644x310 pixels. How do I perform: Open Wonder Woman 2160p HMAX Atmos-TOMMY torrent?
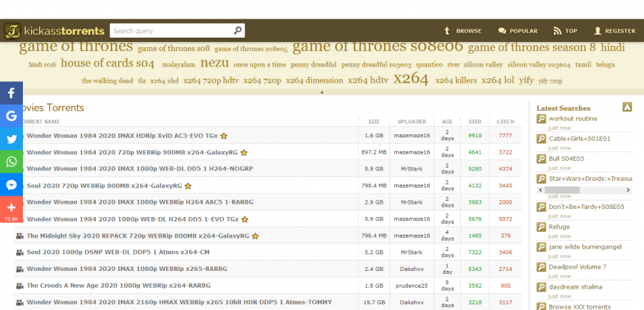click(179, 302)
